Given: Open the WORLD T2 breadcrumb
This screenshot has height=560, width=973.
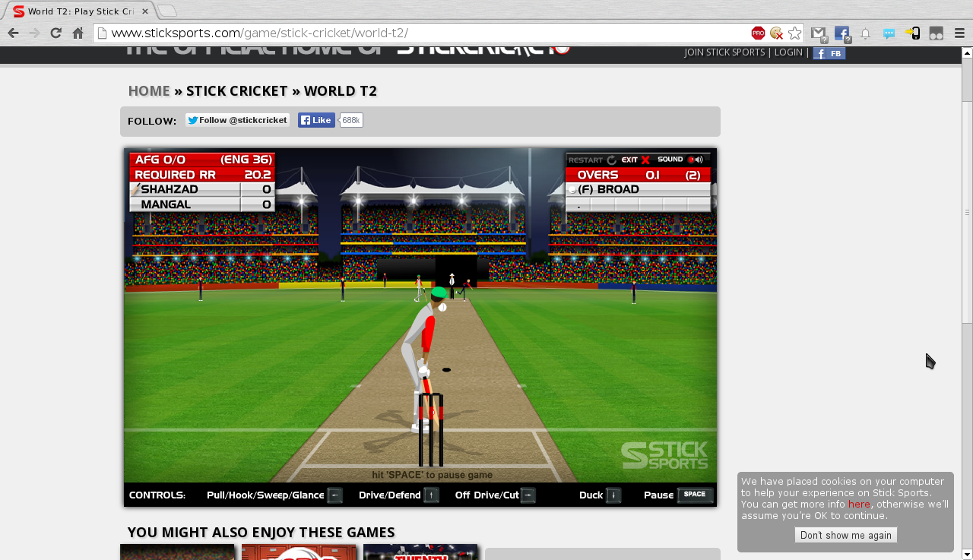Looking at the screenshot, I should pos(341,91).
